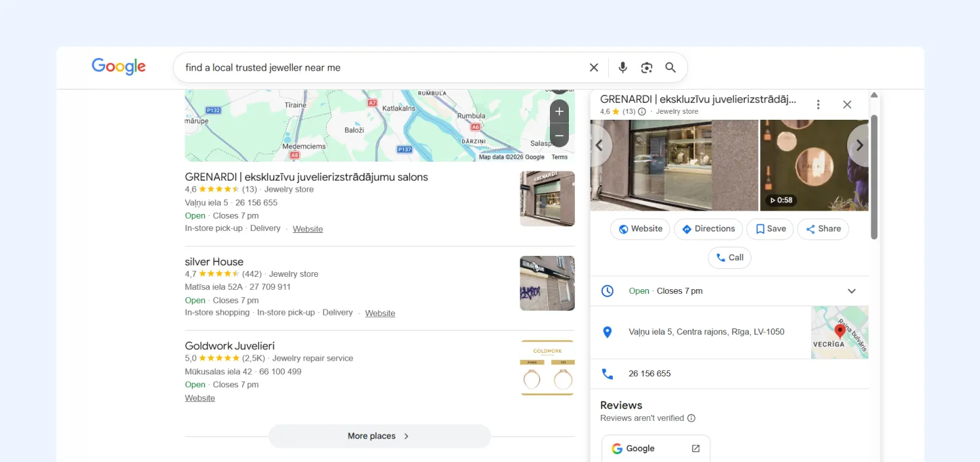
Task: Click the Vecrīga mini map thumbnail
Action: tap(840, 332)
